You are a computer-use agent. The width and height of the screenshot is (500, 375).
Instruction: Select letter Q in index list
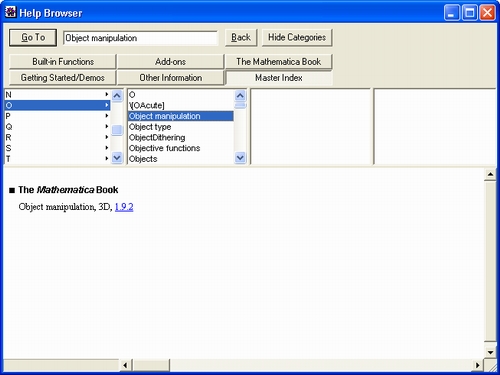click(57, 127)
